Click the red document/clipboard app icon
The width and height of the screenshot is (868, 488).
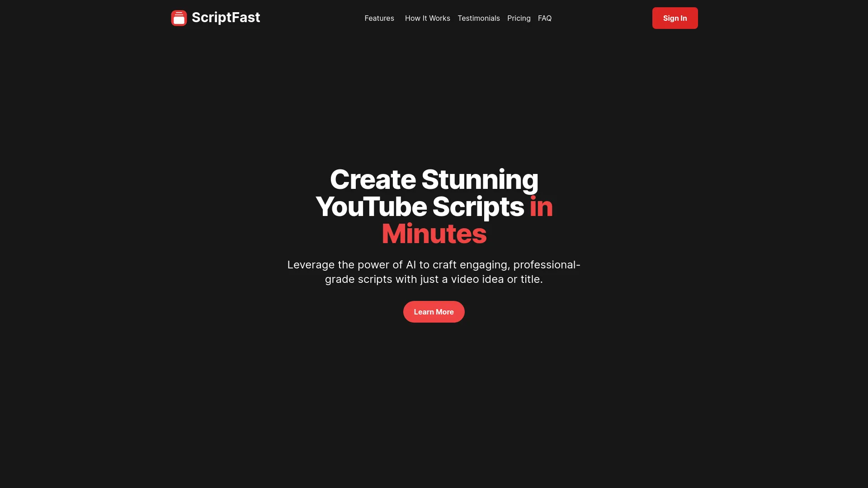tap(179, 18)
